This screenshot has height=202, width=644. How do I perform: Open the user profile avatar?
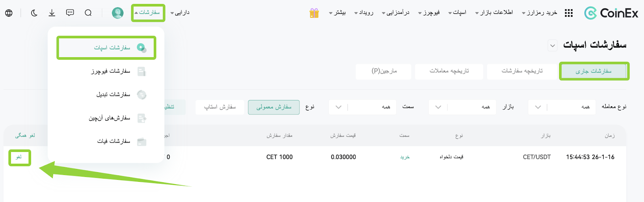[x=118, y=13]
